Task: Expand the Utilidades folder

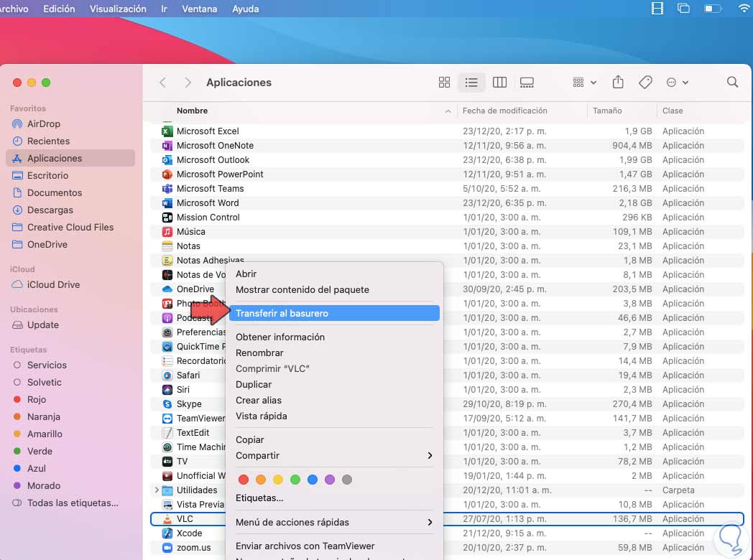Action: click(x=157, y=490)
